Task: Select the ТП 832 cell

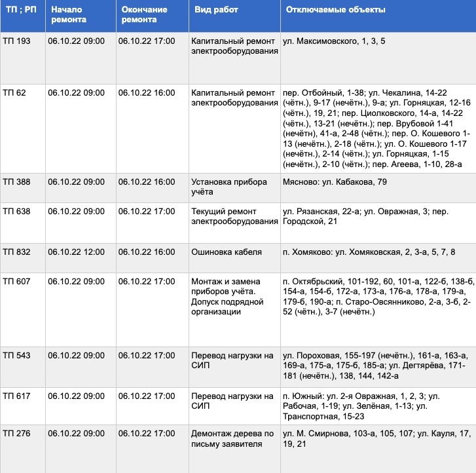Action: [17, 252]
